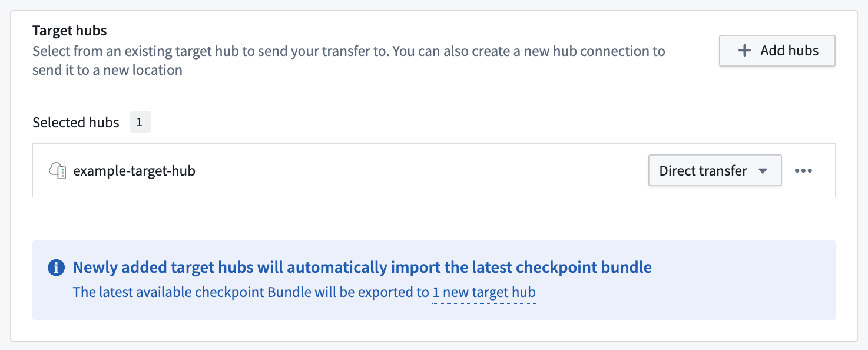Image resolution: width=868 pixels, height=350 pixels.
Task: Click the plus icon in Add hubs
Action: [744, 51]
